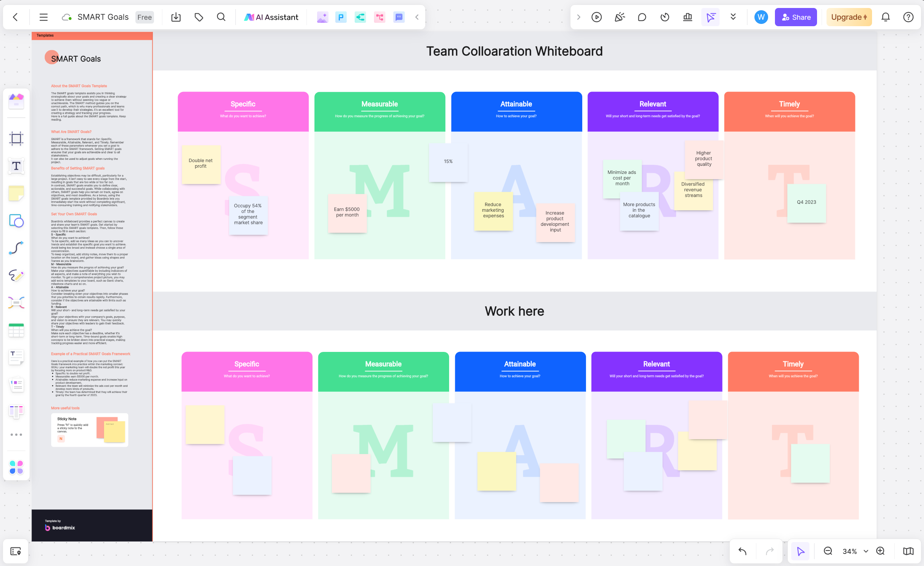Click the timer/clock icon in toolbar
Image resolution: width=924 pixels, height=566 pixels.
[665, 16]
